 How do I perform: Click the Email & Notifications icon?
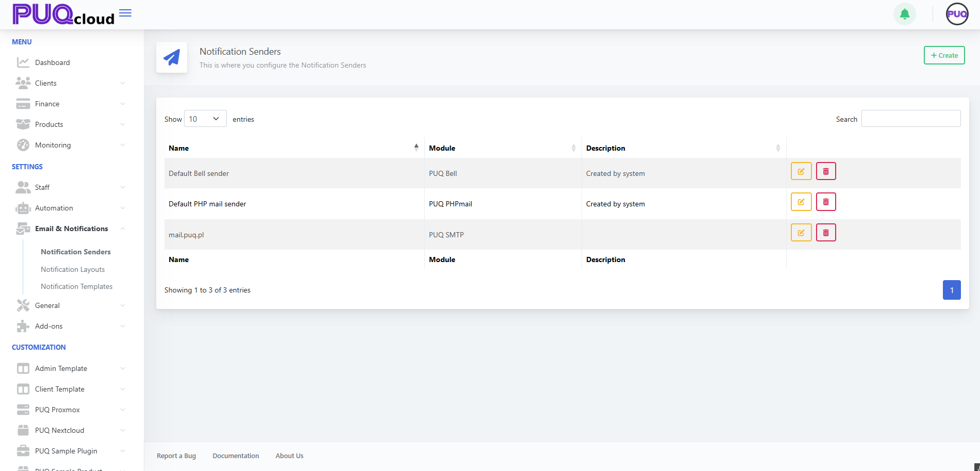click(23, 229)
